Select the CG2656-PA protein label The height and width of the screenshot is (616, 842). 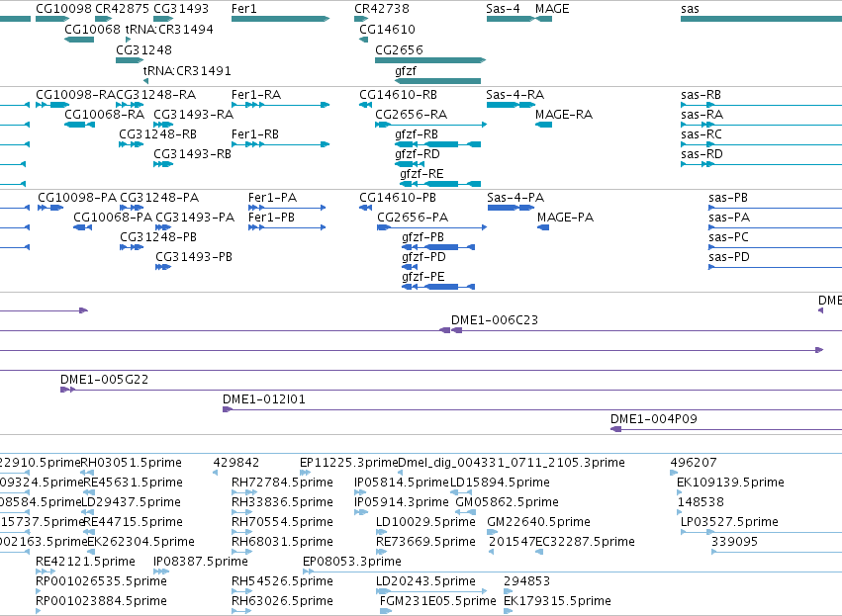(413, 218)
